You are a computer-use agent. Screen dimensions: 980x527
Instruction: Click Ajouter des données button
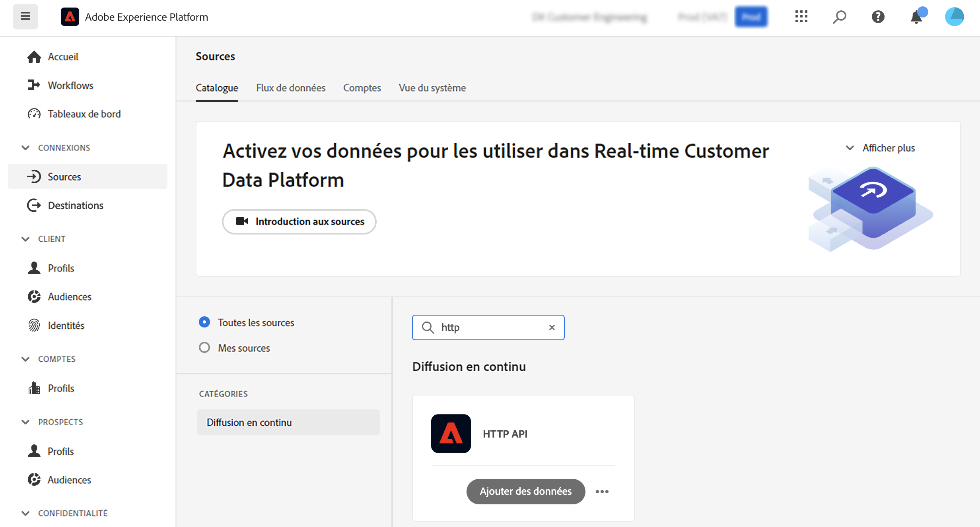(x=525, y=492)
